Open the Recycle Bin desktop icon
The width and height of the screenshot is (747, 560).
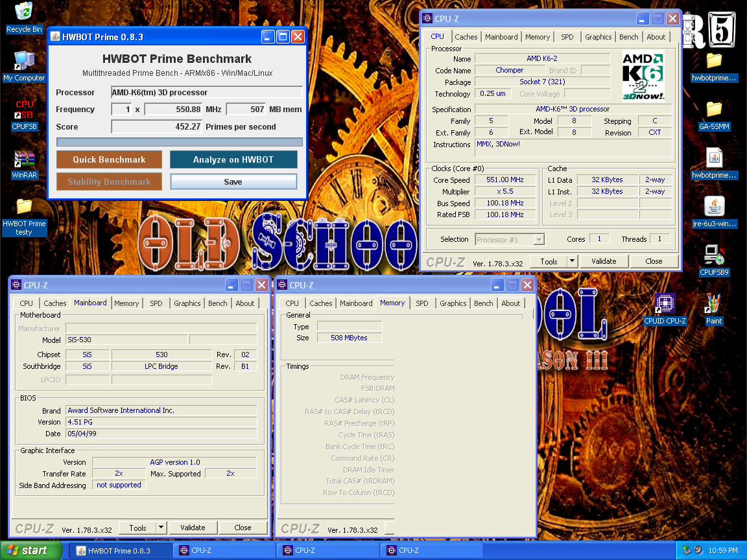[24, 12]
